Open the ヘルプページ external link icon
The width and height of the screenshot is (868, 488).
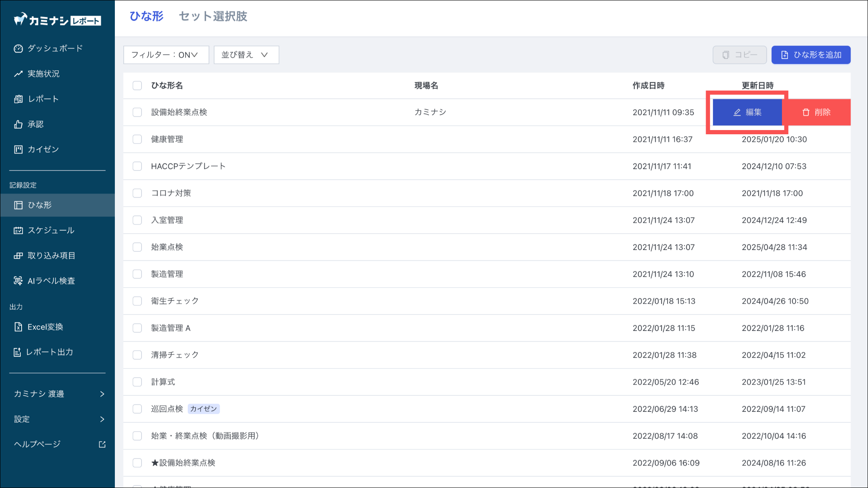(102, 444)
